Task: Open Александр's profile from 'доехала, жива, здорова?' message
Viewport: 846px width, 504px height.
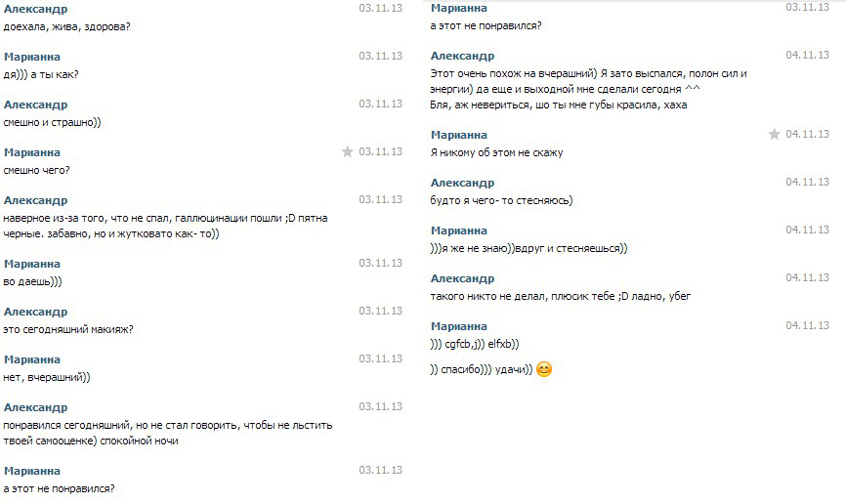Action: pos(35,9)
